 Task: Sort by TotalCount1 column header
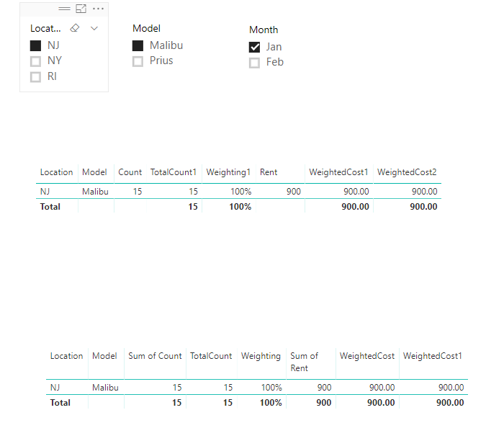click(174, 172)
